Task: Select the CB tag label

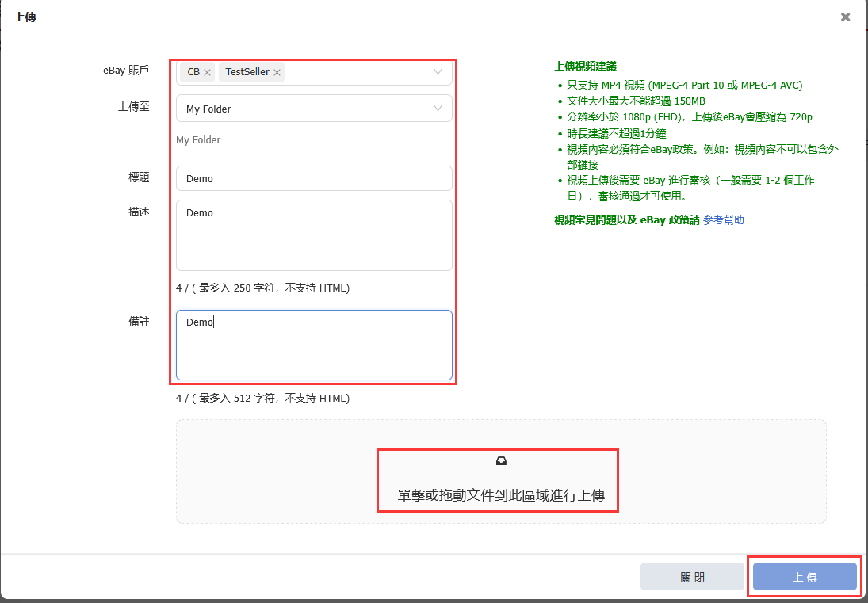Action: (x=193, y=72)
